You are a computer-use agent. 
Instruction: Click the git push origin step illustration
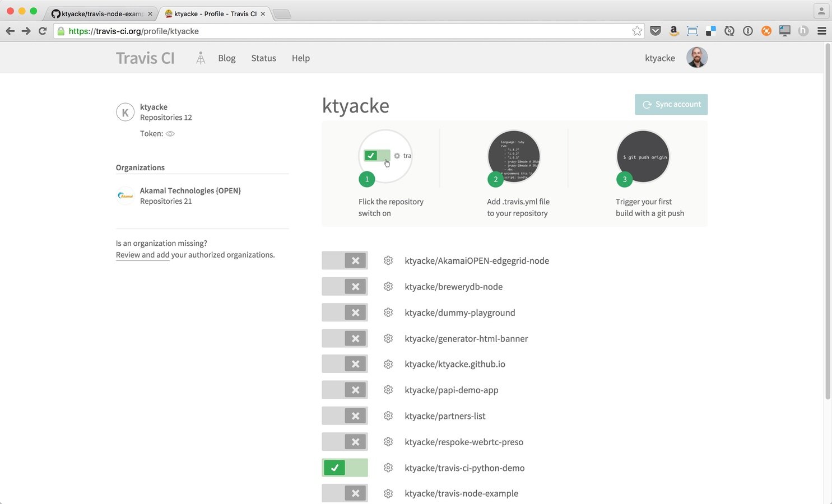tap(643, 157)
